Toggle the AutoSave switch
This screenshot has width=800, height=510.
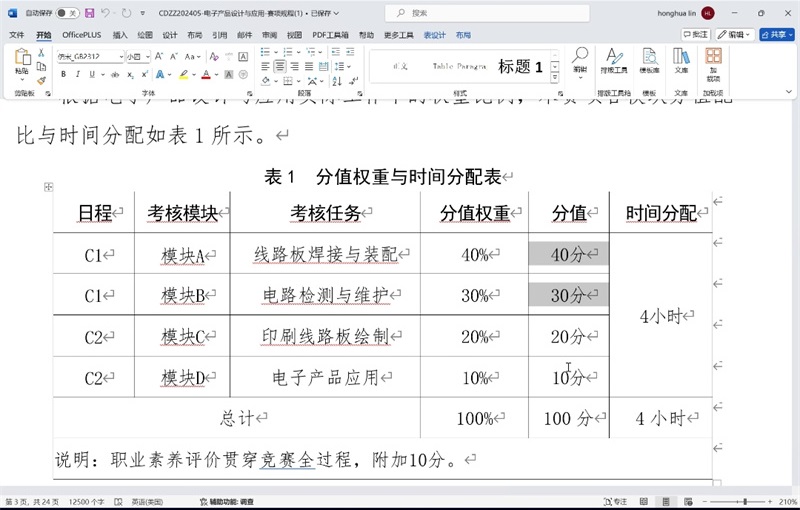(68, 13)
